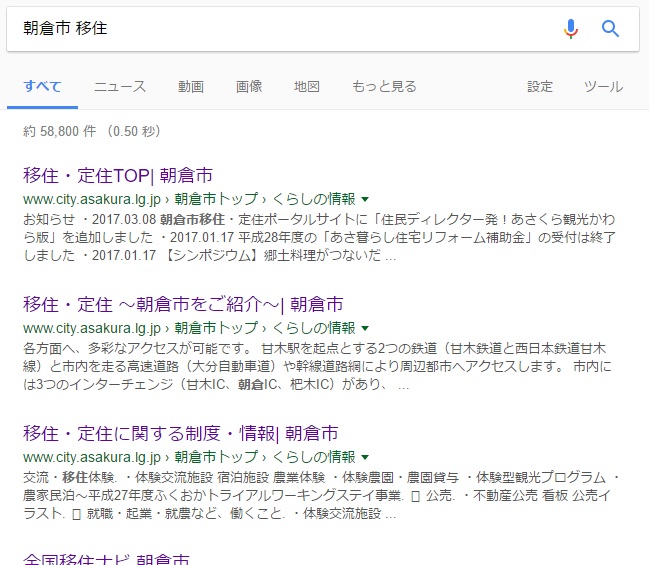Click the green URL under 移住・定住TOP result
649x565 pixels.
tap(189, 199)
